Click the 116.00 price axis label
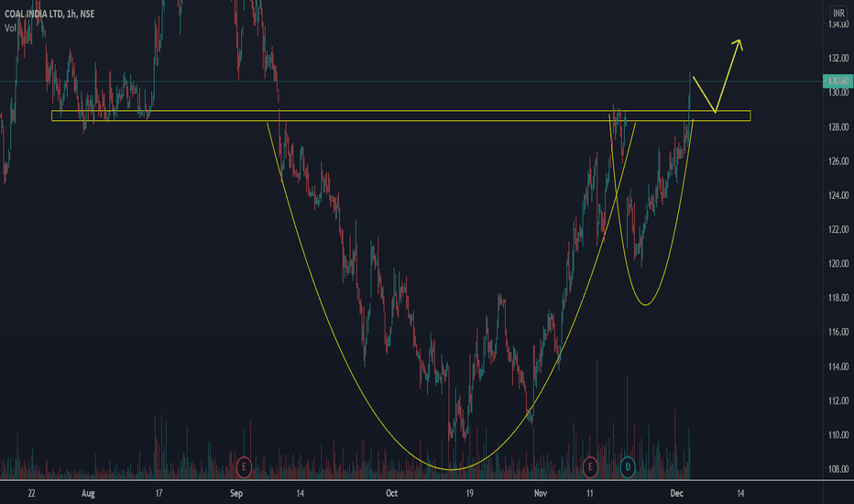The image size is (854, 504). pyautogui.click(x=838, y=332)
